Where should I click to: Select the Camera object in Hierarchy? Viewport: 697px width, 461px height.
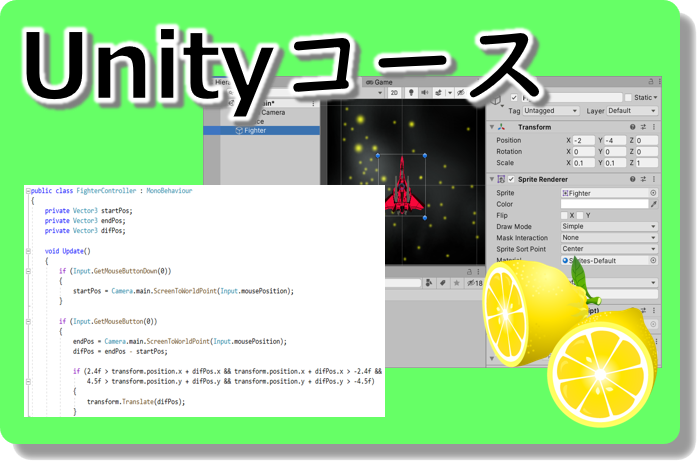point(272,112)
